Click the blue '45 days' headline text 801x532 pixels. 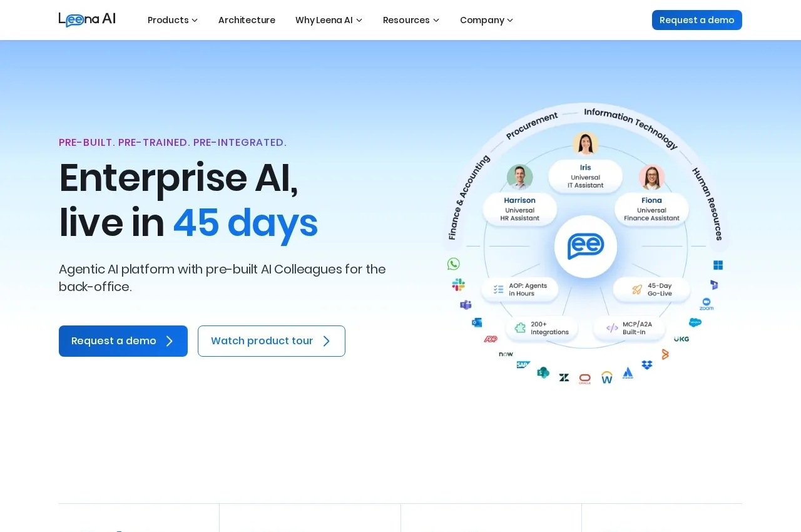click(245, 223)
